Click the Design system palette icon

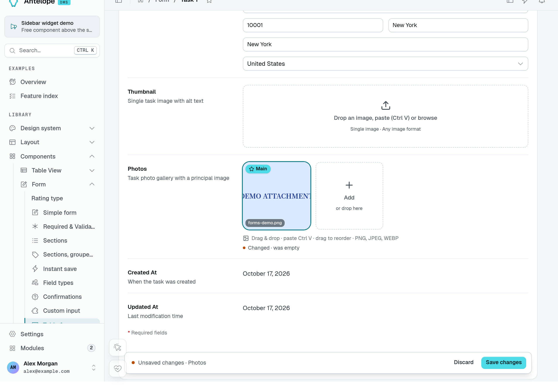(x=12, y=128)
